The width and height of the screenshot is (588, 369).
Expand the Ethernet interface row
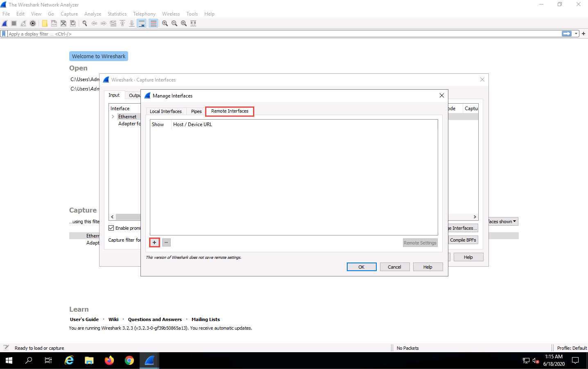(x=113, y=117)
